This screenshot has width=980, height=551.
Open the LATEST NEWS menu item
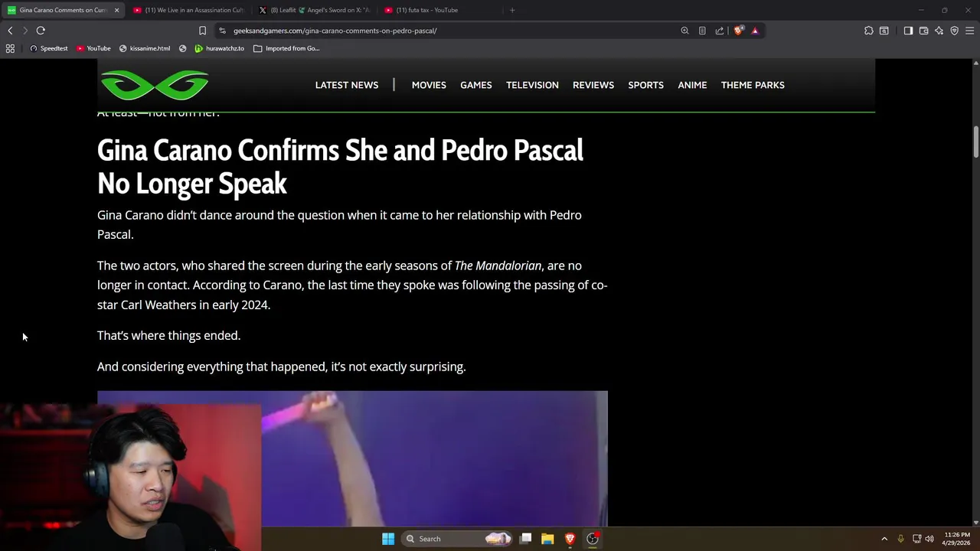tap(347, 85)
